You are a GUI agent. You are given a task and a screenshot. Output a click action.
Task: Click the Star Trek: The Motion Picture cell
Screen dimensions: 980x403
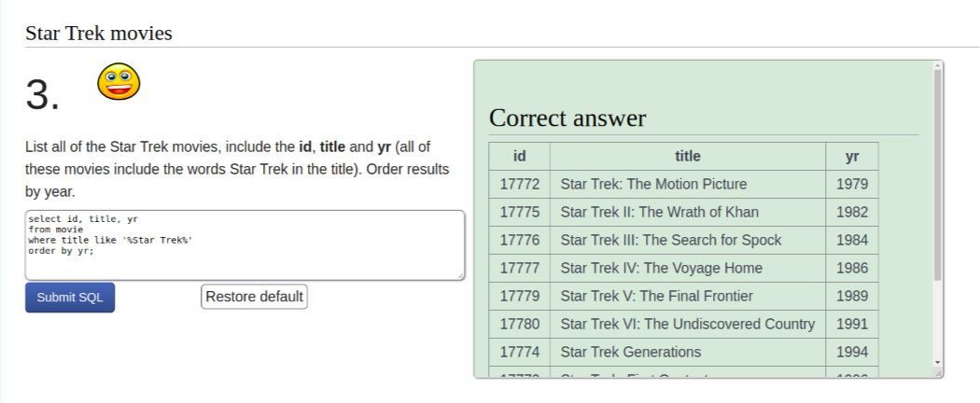[x=653, y=184]
